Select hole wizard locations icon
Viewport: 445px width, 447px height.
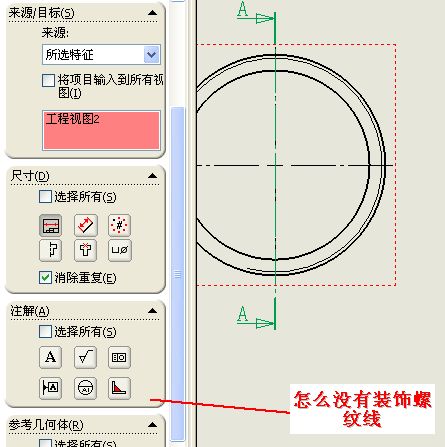pyautogui.click(x=86, y=250)
